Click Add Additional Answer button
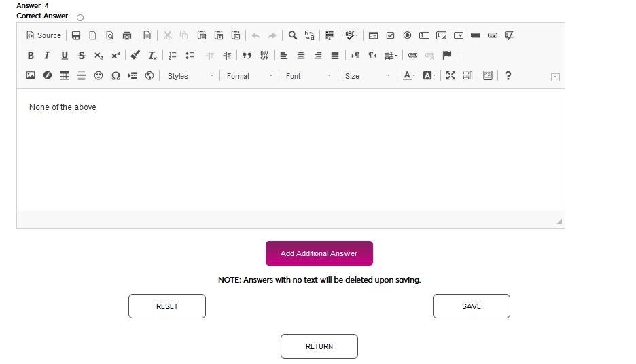This screenshot has width=636, height=364. 319,253
